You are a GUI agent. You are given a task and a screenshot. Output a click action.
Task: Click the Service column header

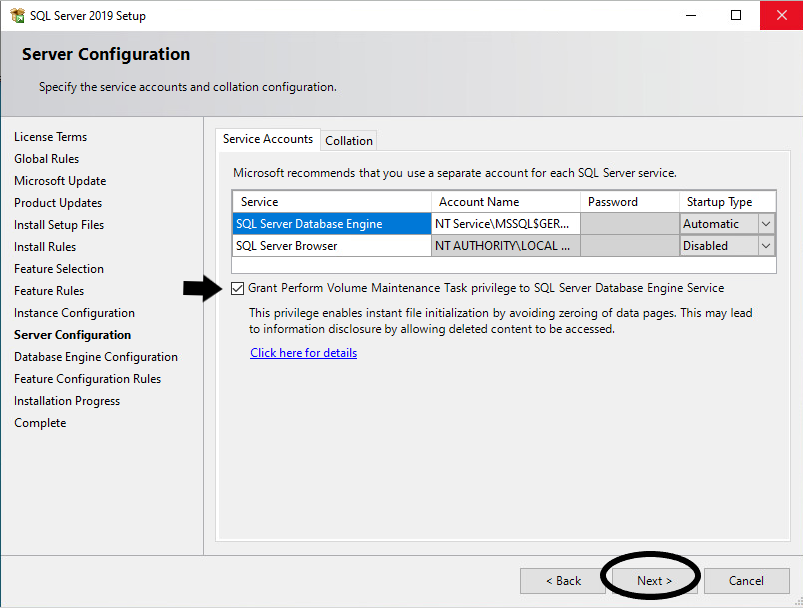[332, 202]
